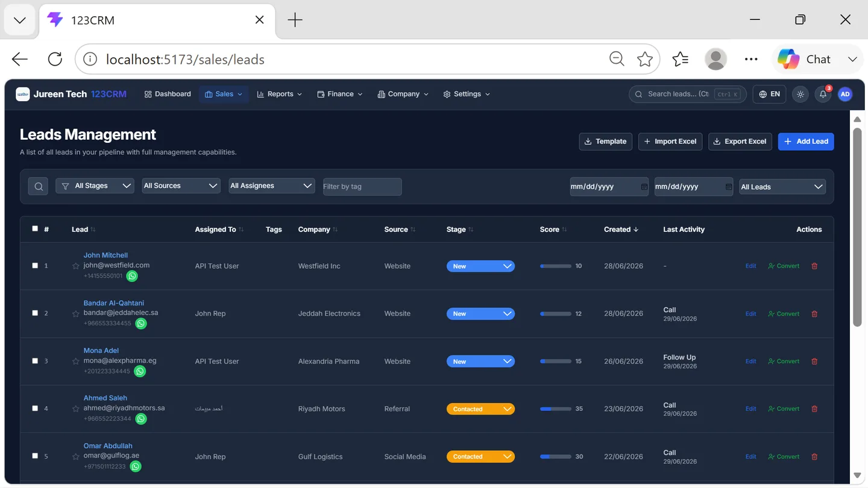Open Contacted stage dropdown for Gulf Logistics

tap(480, 456)
